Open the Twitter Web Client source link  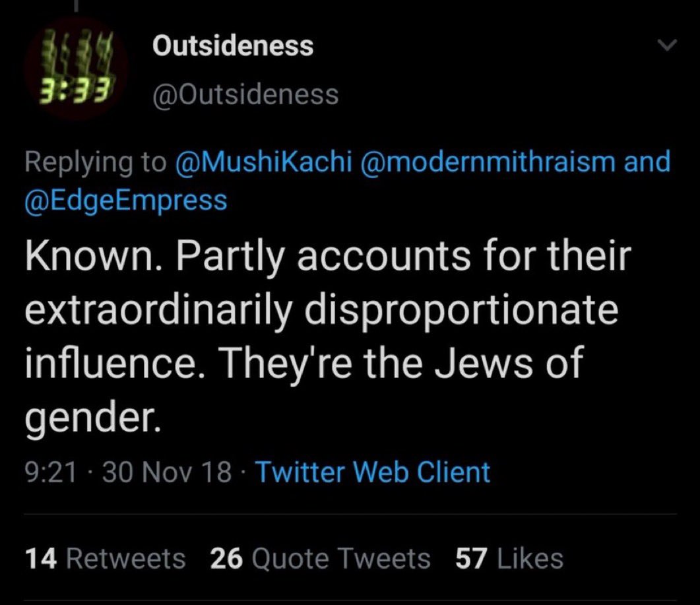(x=373, y=472)
